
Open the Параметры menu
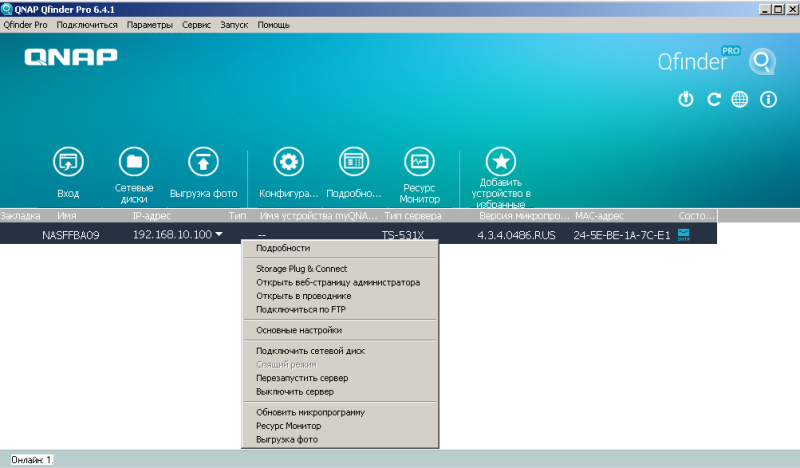click(x=149, y=24)
